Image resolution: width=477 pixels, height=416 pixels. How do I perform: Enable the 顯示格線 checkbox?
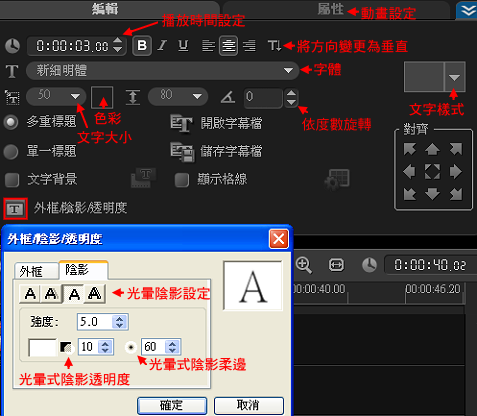pos(182,180)
